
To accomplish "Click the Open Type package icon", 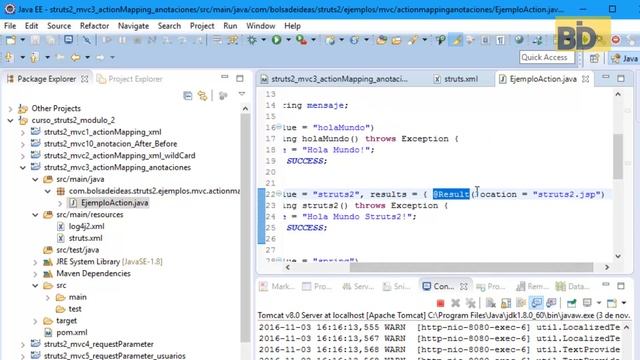I will click(x=381, y=40).
